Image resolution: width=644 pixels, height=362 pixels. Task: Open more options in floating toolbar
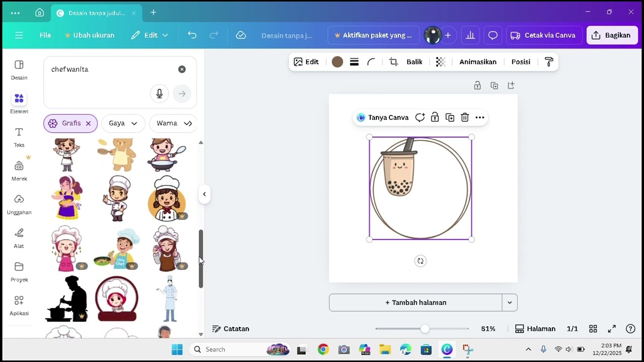point(480,118)
